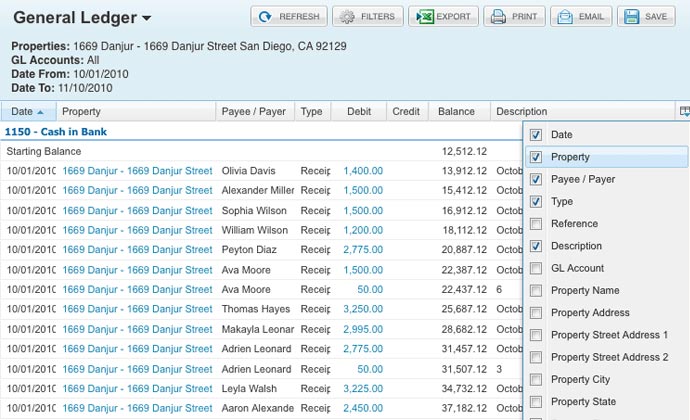This screenshot has height=420, width=690.
Task: Enable the Property Name checkbox
Action: click(x=536, y=290)
